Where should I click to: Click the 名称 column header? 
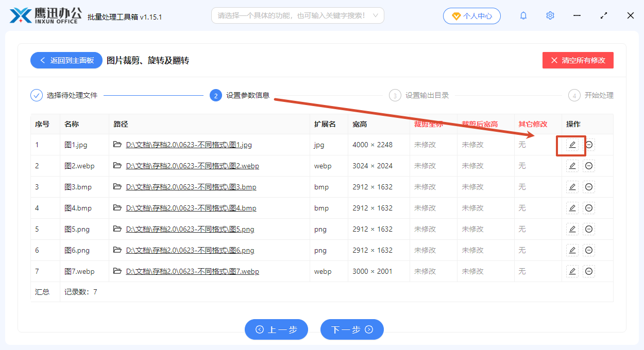coord(72,124)
